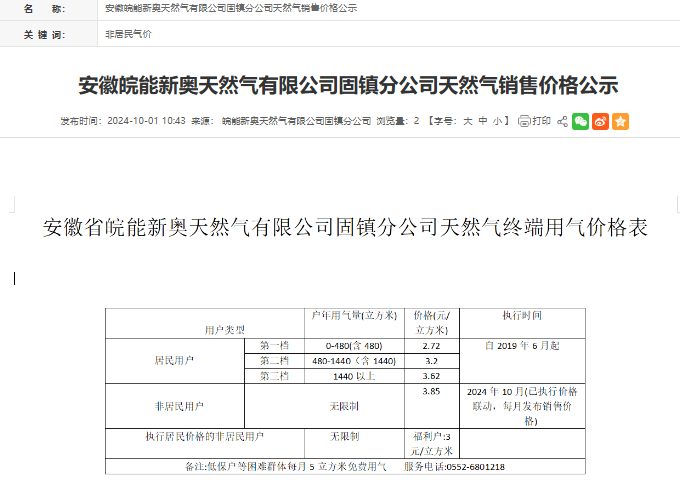Click the 价格(元/立方米) header cell
Image resolution: width=680 pixels, height=480 pixels.
pyautogui.click(x=432, y=323)
